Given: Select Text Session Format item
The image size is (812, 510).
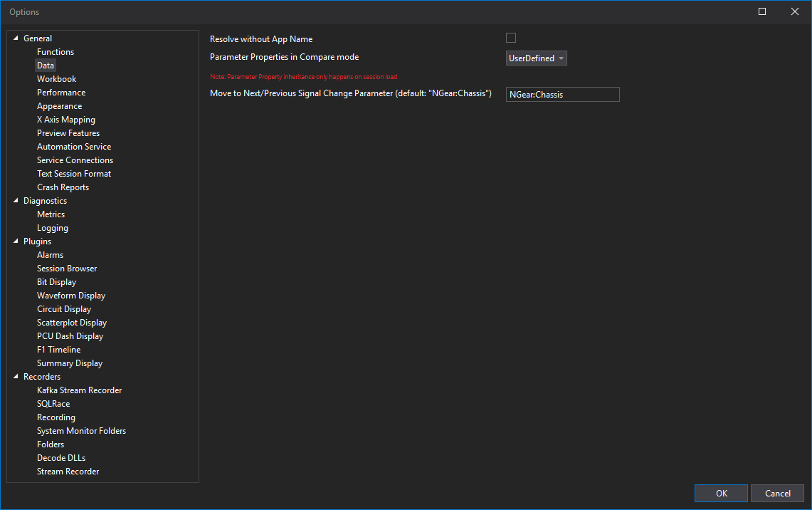Looking at the screenshot, I should tap(74, 174).
